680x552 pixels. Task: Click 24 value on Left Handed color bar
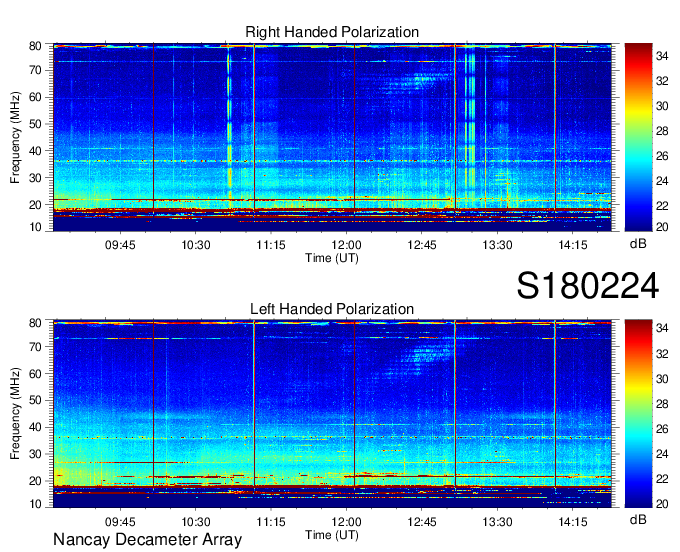[662, 454]
